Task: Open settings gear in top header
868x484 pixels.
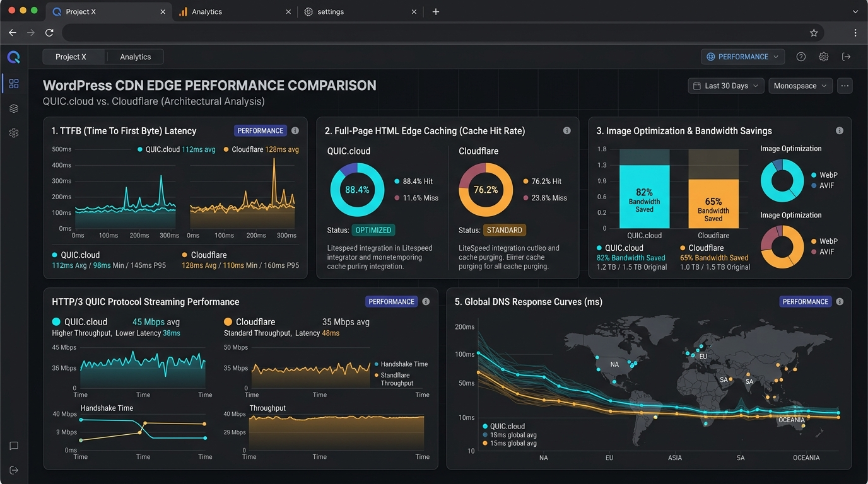Action: click(823, 57)
